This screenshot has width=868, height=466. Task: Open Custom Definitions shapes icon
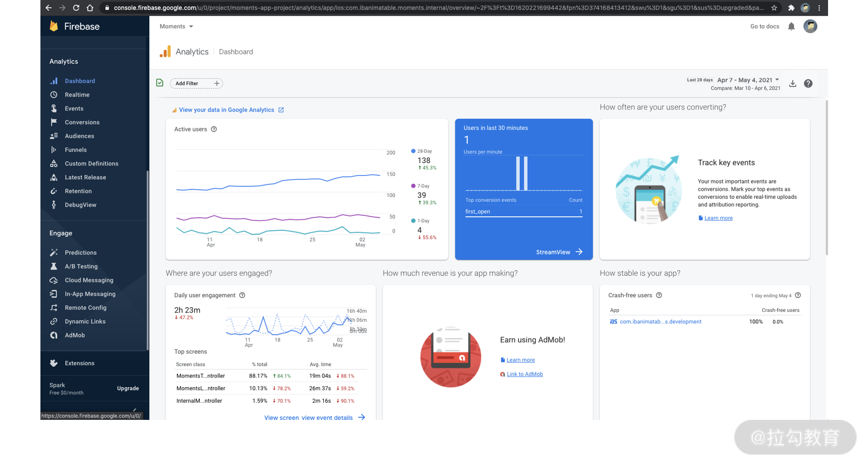tap(54, 164)
